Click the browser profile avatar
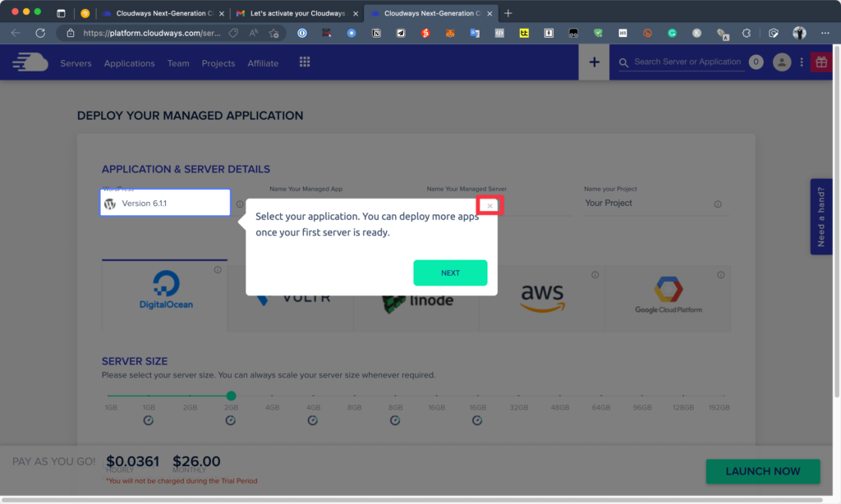841x504 pixels. 799,33
